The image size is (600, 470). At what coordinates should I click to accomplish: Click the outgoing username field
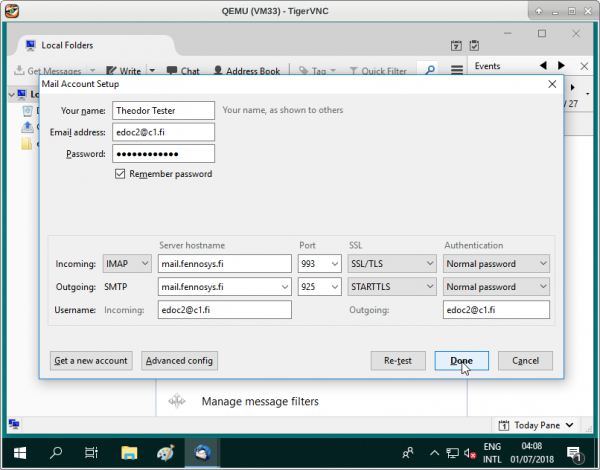(496, 310)
